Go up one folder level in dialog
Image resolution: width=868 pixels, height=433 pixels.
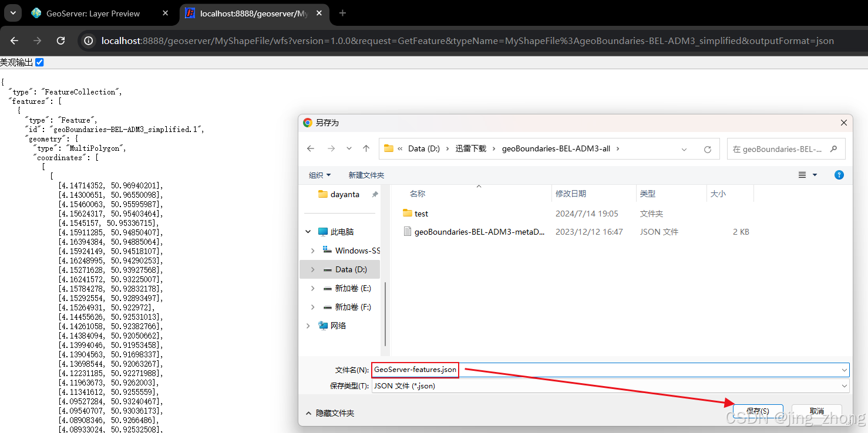coord(366,148)
